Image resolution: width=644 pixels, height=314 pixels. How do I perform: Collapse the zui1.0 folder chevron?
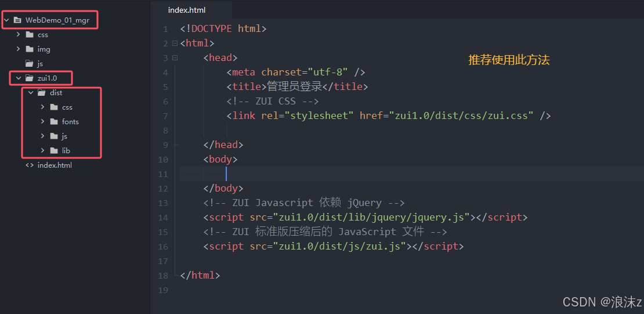pos(18,78)
